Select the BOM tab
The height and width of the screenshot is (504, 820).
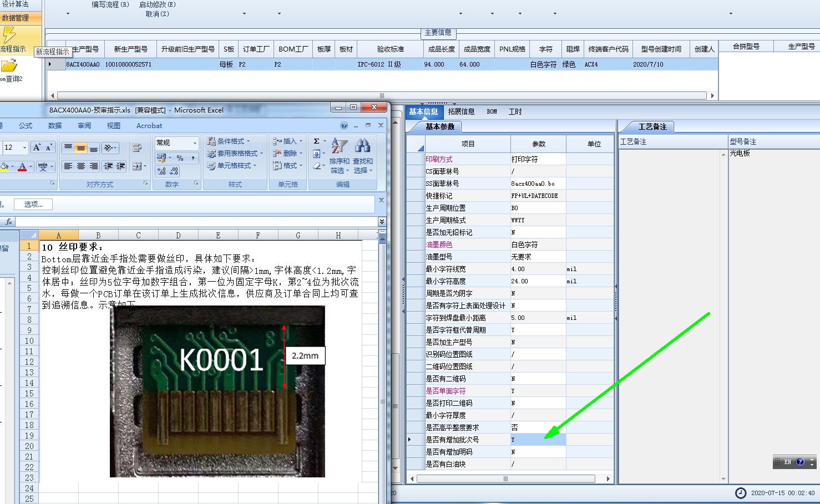(x=492, y=111)
